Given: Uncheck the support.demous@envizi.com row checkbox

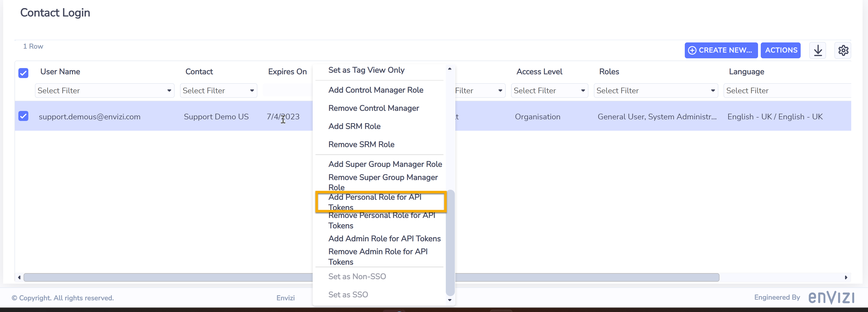Looking at the screenshot, I should tap(23, 116).
